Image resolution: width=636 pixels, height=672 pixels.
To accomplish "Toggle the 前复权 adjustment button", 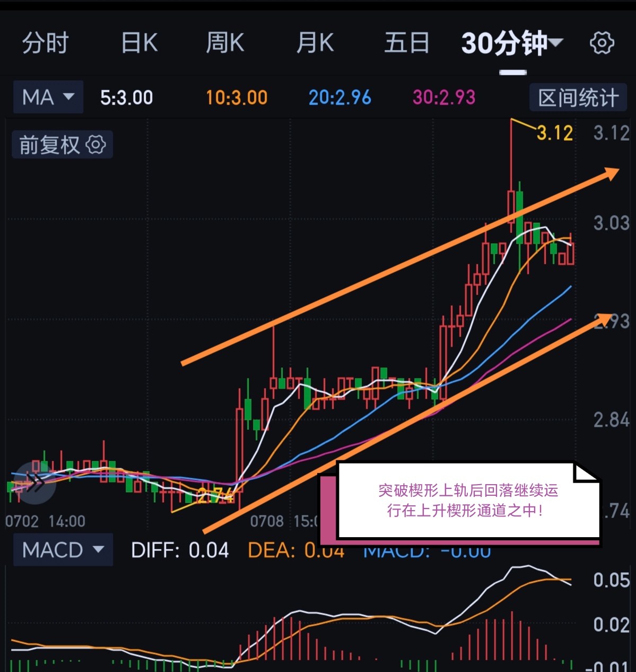I will (63, 144).
